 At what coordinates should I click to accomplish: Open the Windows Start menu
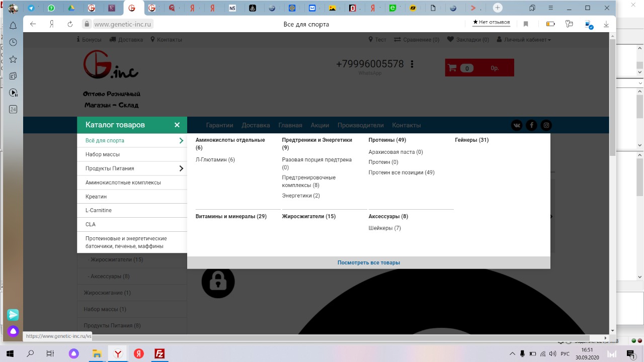(10, 354)
